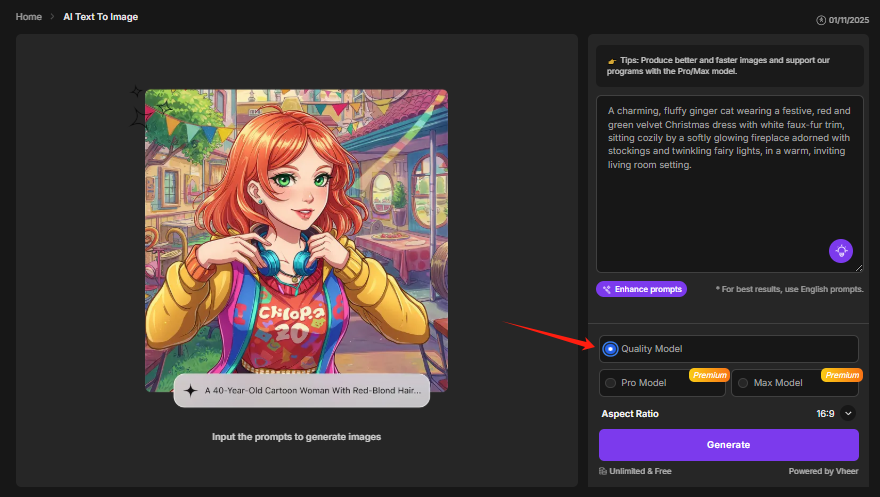The image size is (880, 497).
Task: Click the textarea resize handle in the prompt box
Action: point(858,267)
